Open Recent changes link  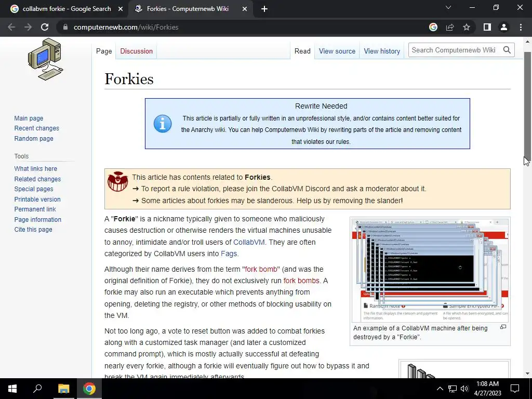[37, 128]
